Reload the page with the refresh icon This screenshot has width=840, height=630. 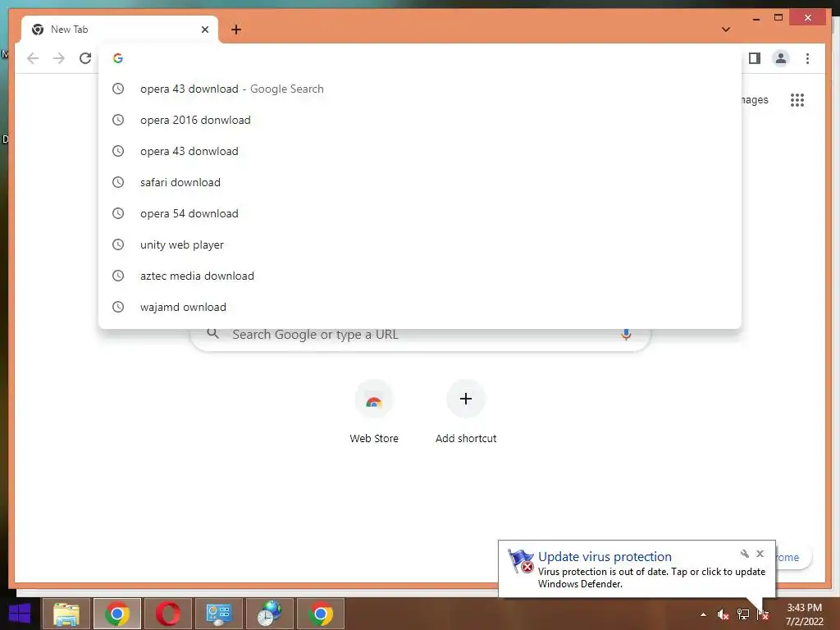tap(85, 58)
